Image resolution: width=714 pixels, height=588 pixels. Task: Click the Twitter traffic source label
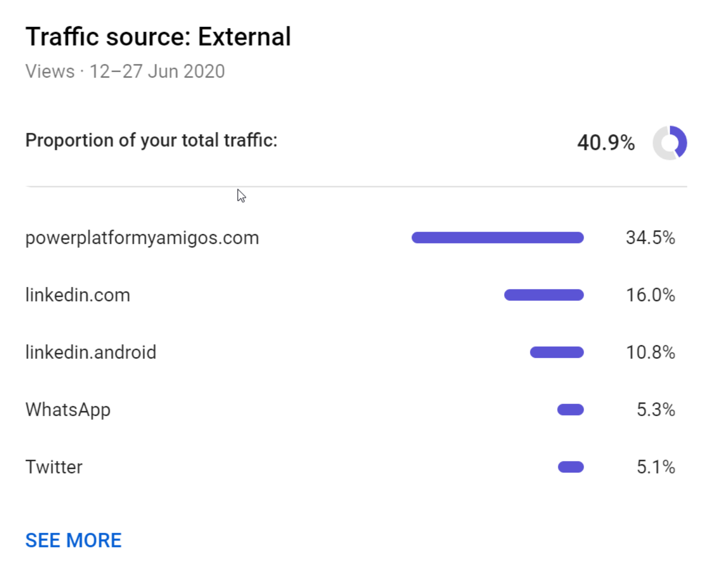pos(54,467)
